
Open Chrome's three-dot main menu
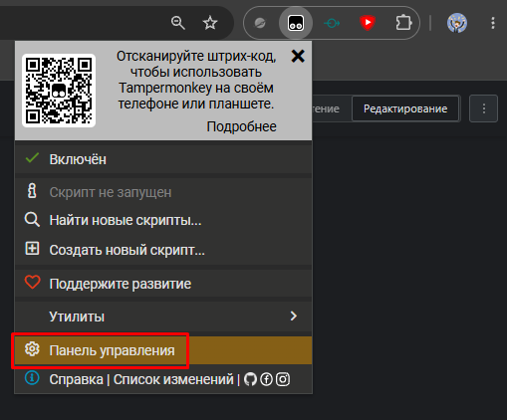click(493, 23)
